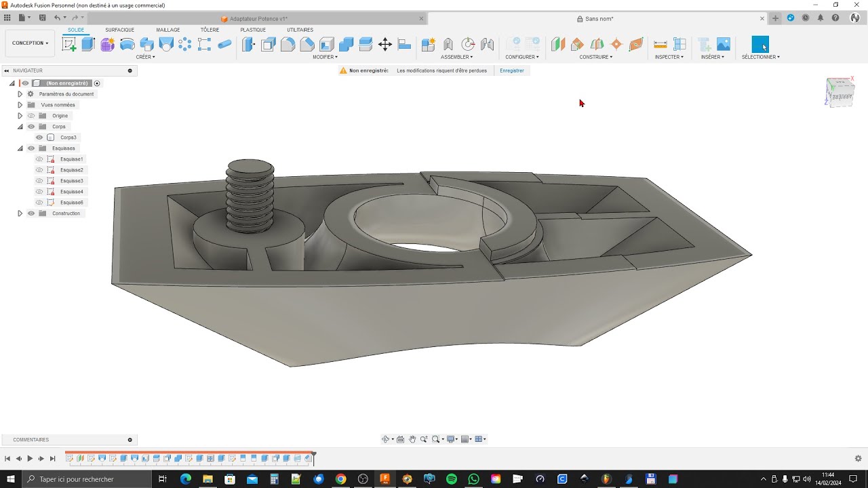Expand the Construction folder
The height and width of the screenshot is (488, 868).
20,213
